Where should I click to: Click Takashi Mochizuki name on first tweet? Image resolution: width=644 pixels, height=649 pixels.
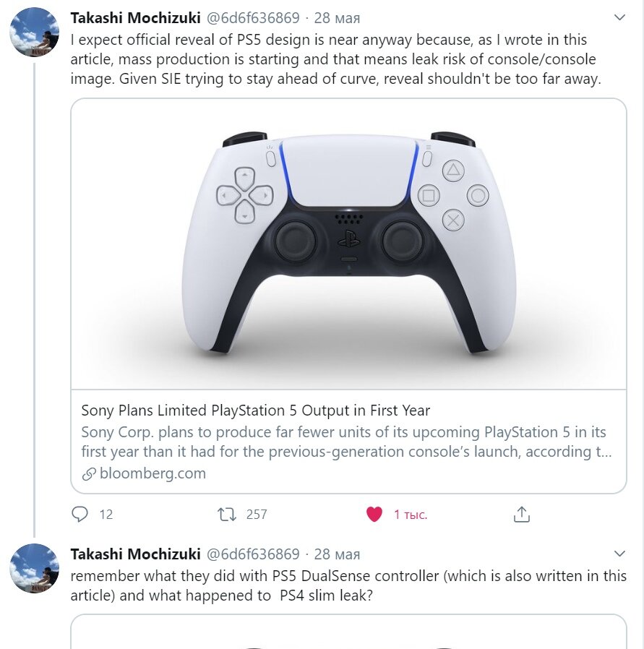click(135, 18)
